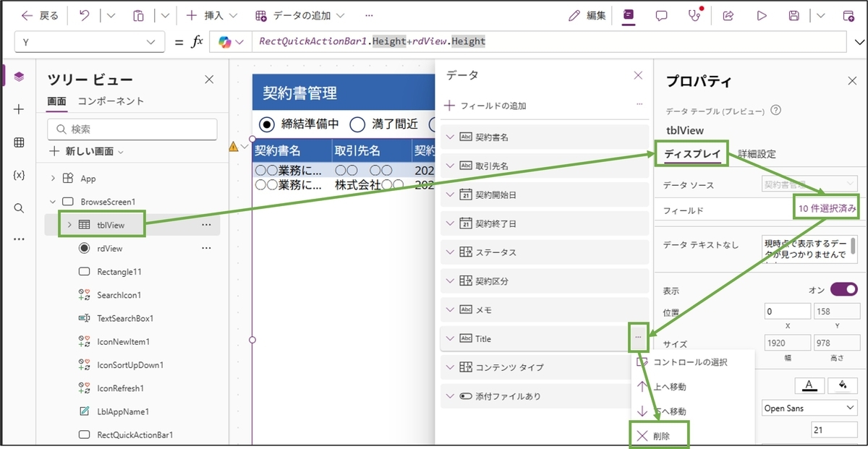868x449 pixels.
Task: Select IconRefresh1 in the tree
Action: 121,388
